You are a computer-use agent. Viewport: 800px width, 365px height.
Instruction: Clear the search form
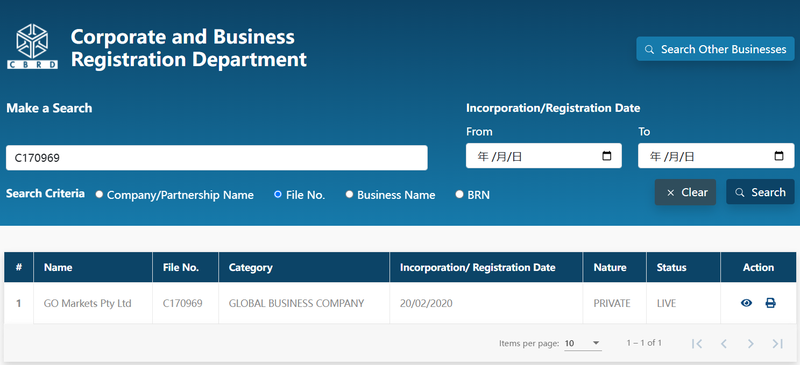coord(685,192)
